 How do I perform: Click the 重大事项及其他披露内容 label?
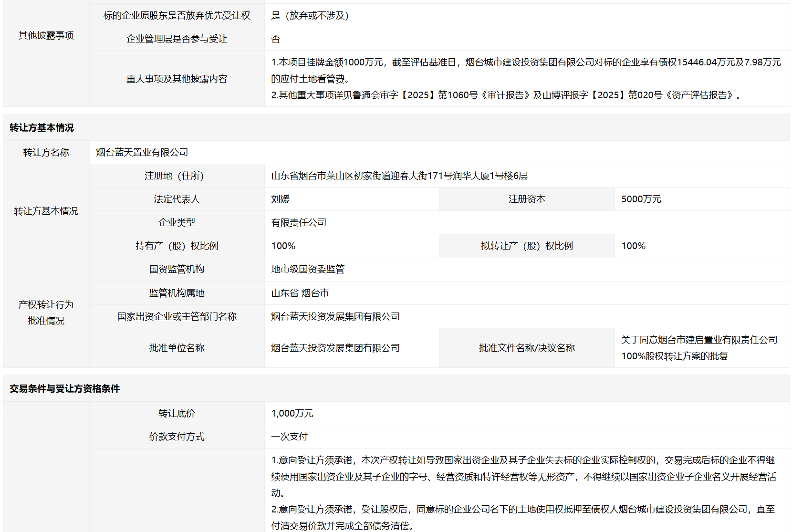pos(177,79)
